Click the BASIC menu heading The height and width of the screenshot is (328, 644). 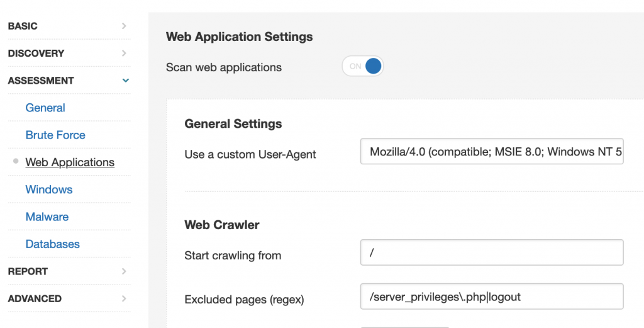tap(23, 26)
